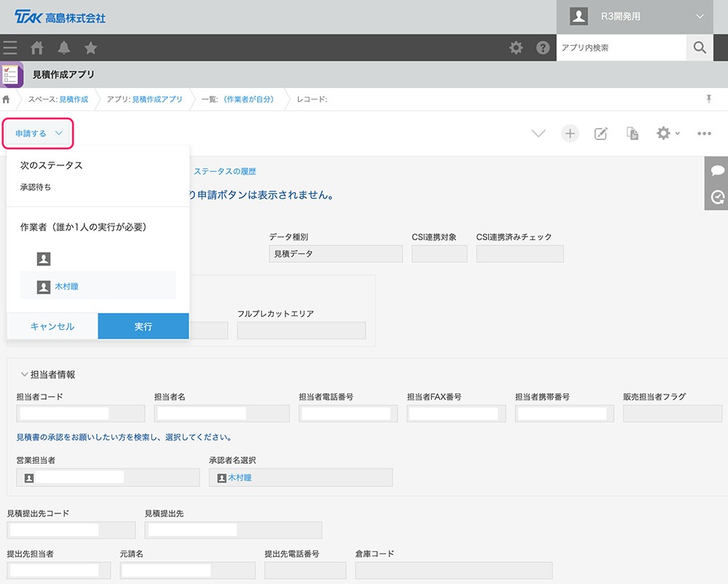Click the フルプレカットエリア field
This screenshot has height=584, width=728.
pos(301,331)
